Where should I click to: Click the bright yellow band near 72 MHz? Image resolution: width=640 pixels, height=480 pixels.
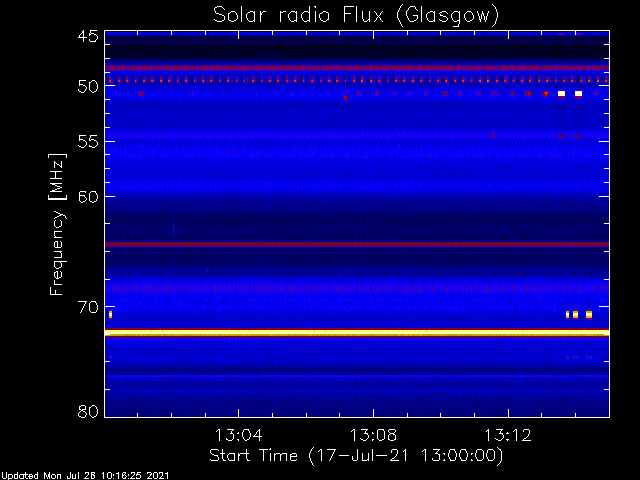(x=357, y=333)
